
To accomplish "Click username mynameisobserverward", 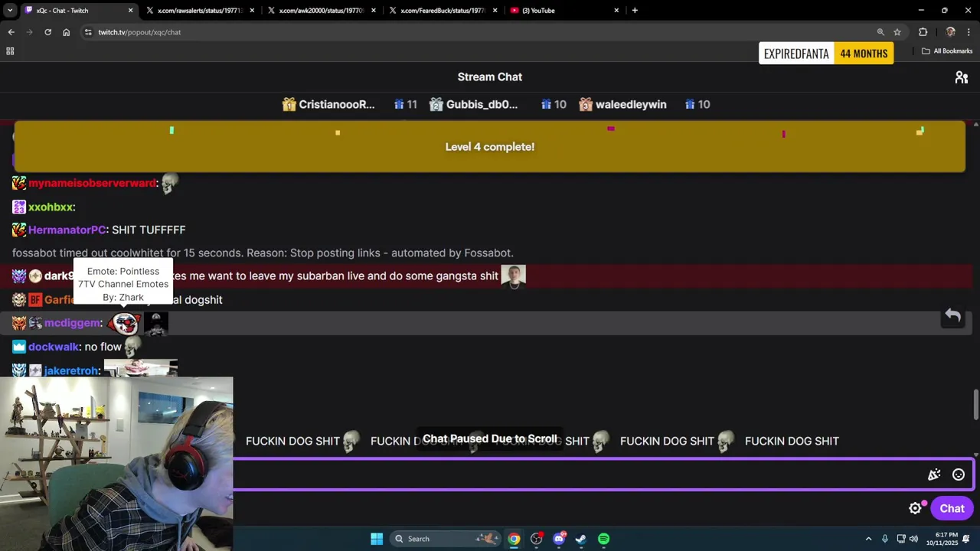I will click(93, 184).
